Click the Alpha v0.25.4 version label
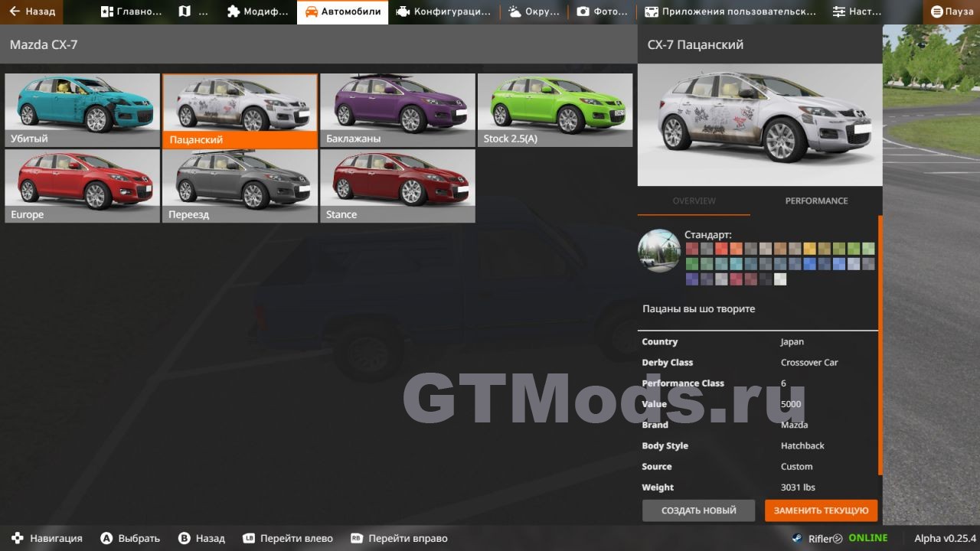This screenshot has height=551, width=980. tap(945, 538)
